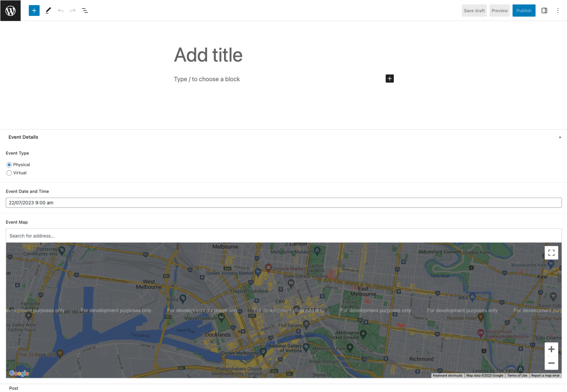Select the editing tools pencil icon
This screenshot has height=392, width=567.
(x=48, y=10)
